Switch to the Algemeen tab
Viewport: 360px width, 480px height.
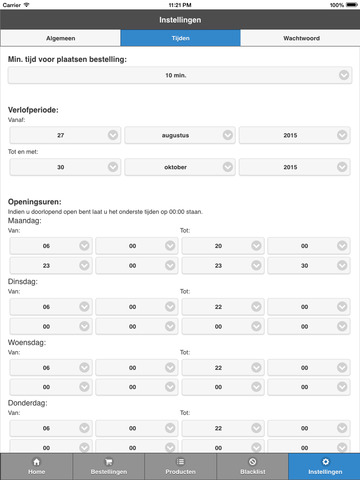(60, 38)
